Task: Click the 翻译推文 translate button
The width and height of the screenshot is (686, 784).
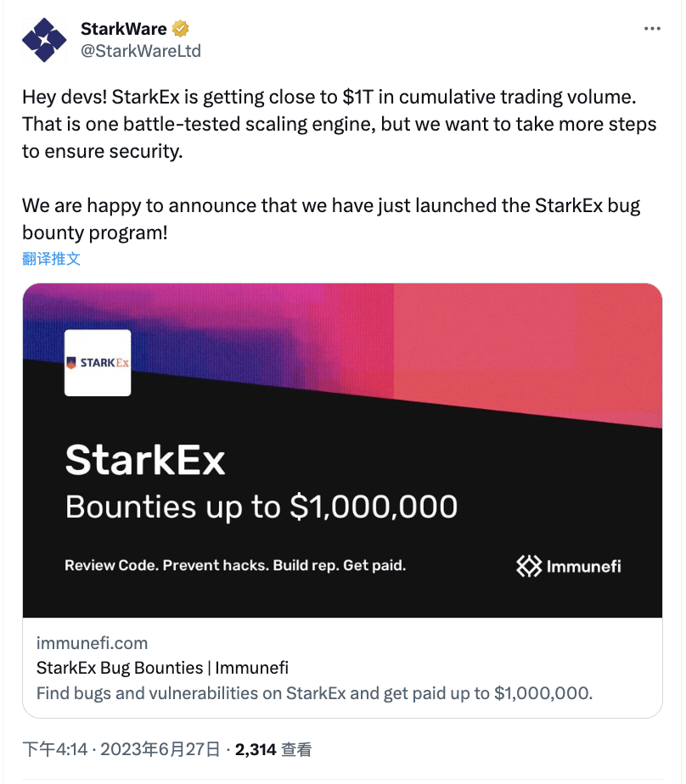Action: point(43,259)
